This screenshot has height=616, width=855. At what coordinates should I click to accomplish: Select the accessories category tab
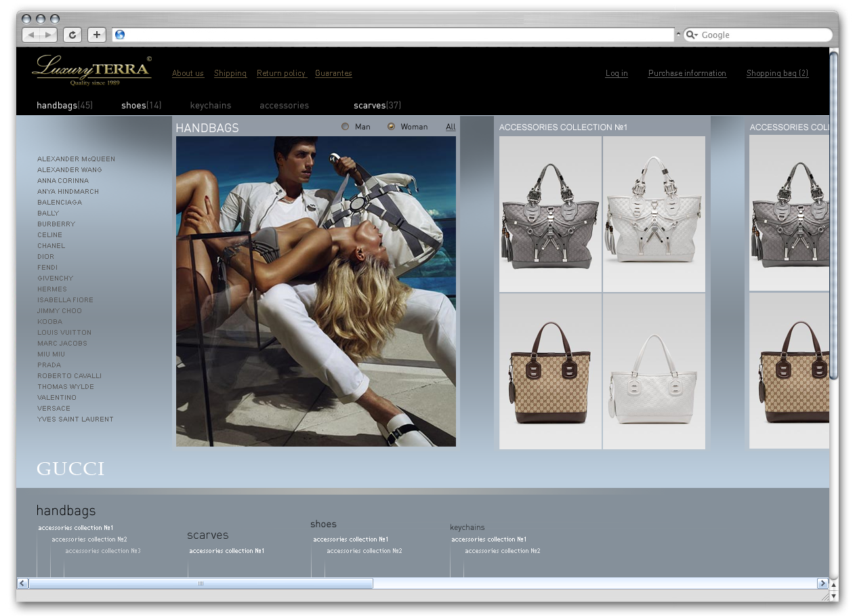click(x=285, y=105)
